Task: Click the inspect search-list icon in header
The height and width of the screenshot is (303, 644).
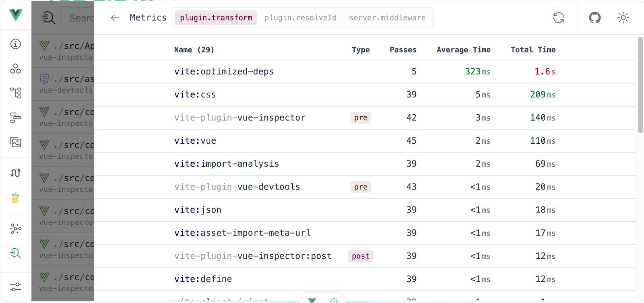Action: coord(49,18)
